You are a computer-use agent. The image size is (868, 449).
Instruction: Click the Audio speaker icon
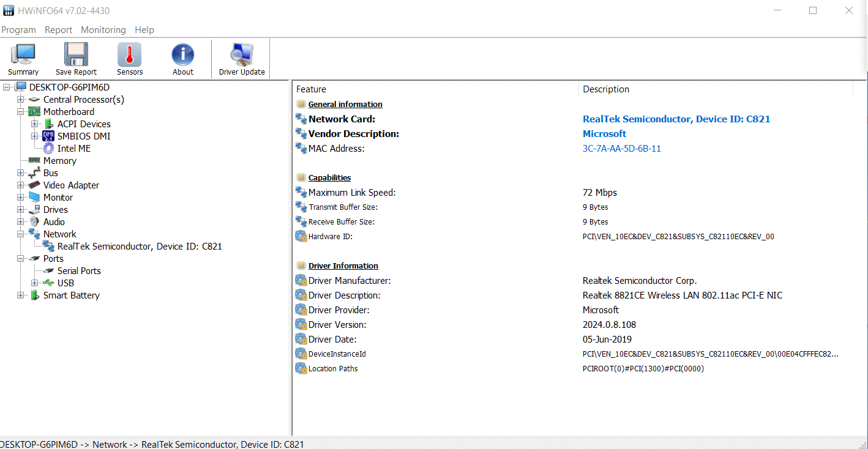pos(34,221)
